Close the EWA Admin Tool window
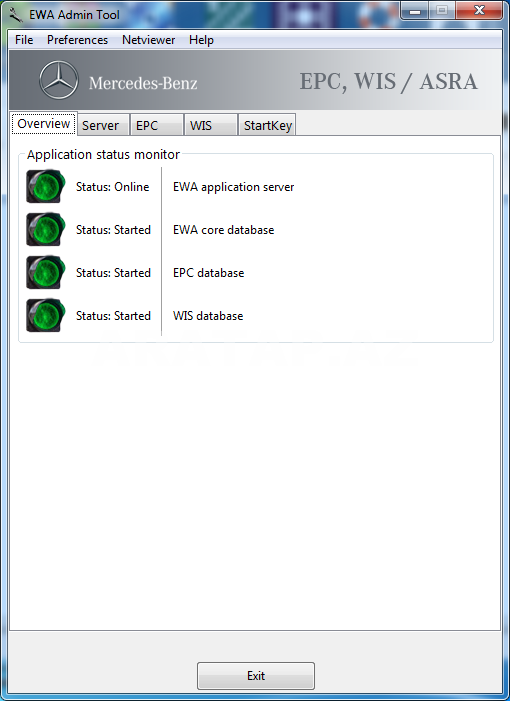The height and width of the screenshot is (701, 510). click(x=479, y=10)
